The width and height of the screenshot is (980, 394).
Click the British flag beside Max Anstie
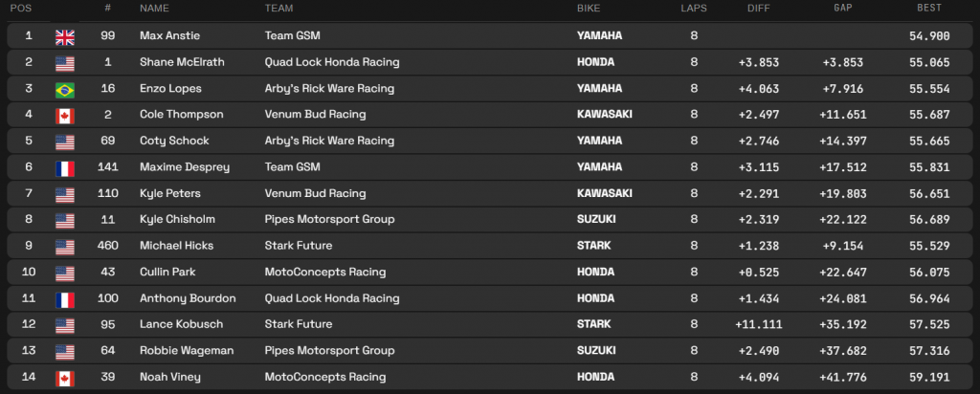(x=65, y=36)
